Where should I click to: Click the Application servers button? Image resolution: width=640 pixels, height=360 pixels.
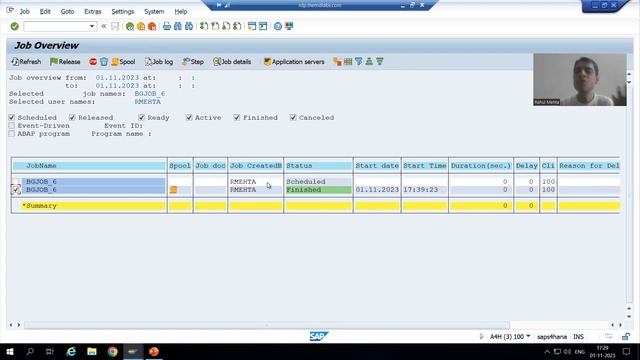point(294,62)
